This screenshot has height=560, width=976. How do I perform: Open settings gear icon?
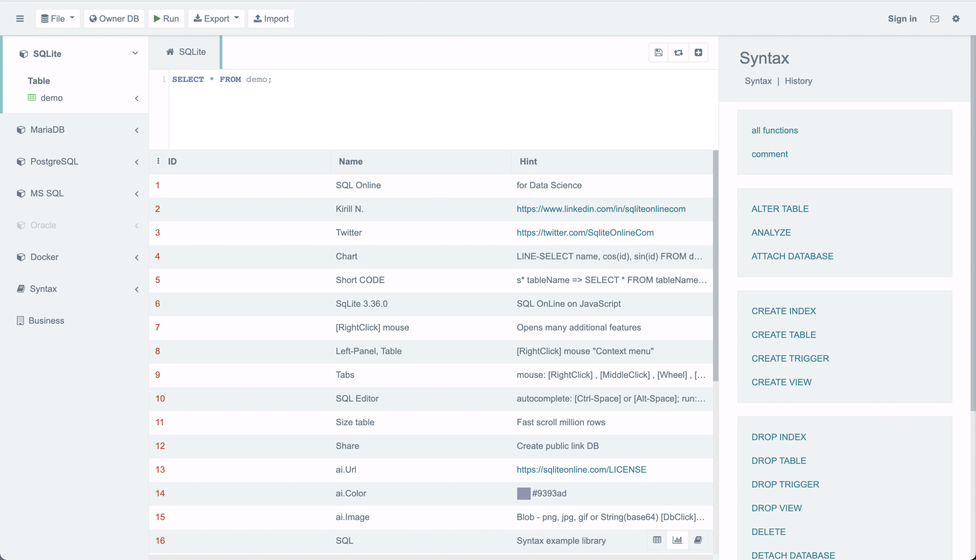coord(956,19)
